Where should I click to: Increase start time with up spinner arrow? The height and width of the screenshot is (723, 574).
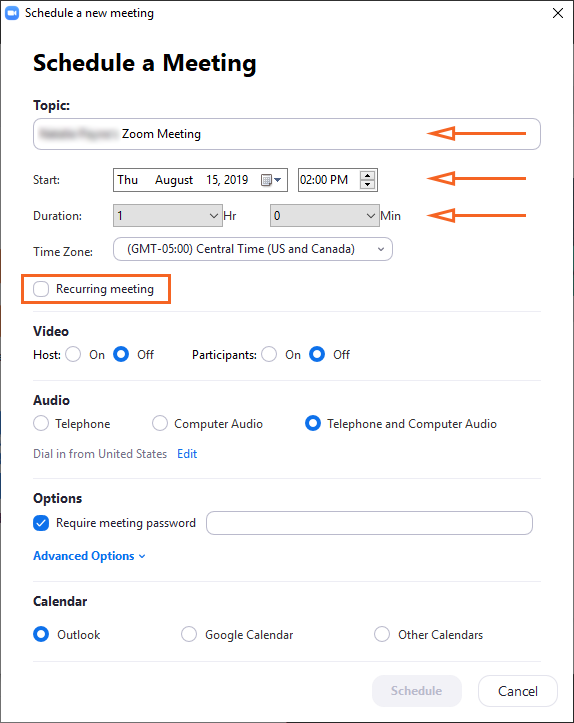pyautogui.click(x=367, y=175)
